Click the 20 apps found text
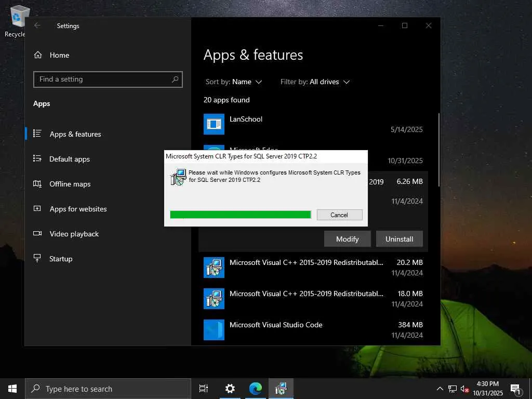This screenshot has height=399, width=532. (x=227, y=100)
